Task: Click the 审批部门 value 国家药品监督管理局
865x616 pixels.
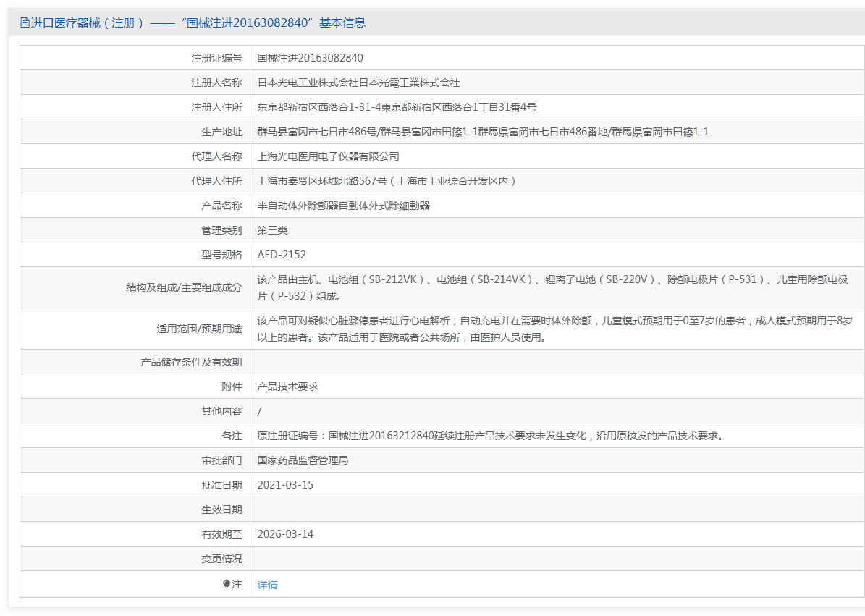Action: tap(303, 460)
